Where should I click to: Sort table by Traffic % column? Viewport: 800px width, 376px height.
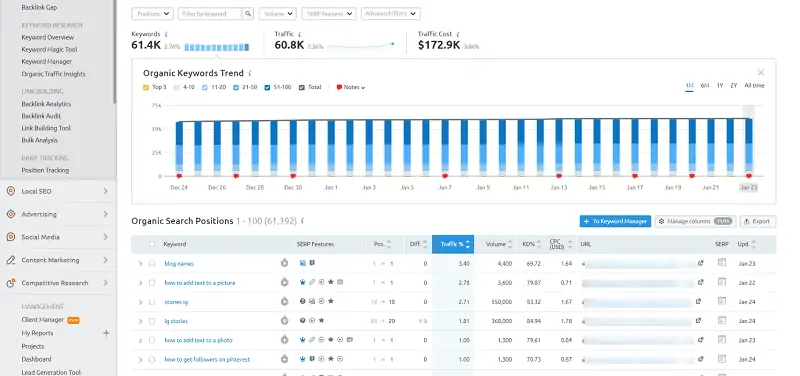(453, 244)
